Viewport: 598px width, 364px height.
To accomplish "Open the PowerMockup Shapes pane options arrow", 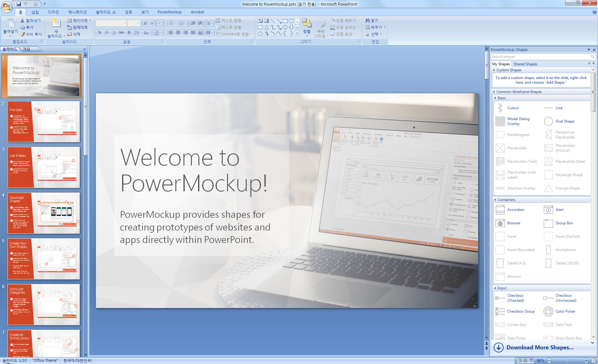I will pos(589,49).
